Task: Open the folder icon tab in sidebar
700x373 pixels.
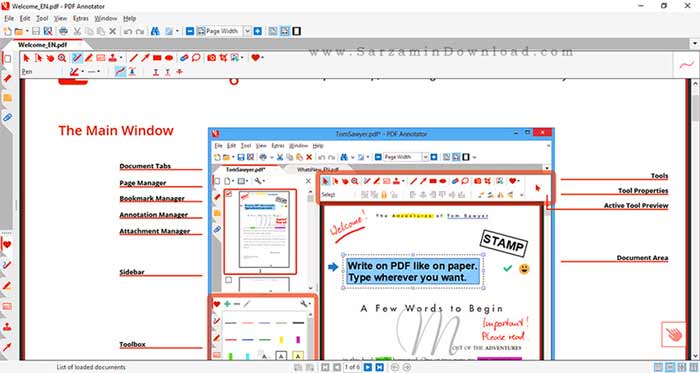Action: (7, 98)
